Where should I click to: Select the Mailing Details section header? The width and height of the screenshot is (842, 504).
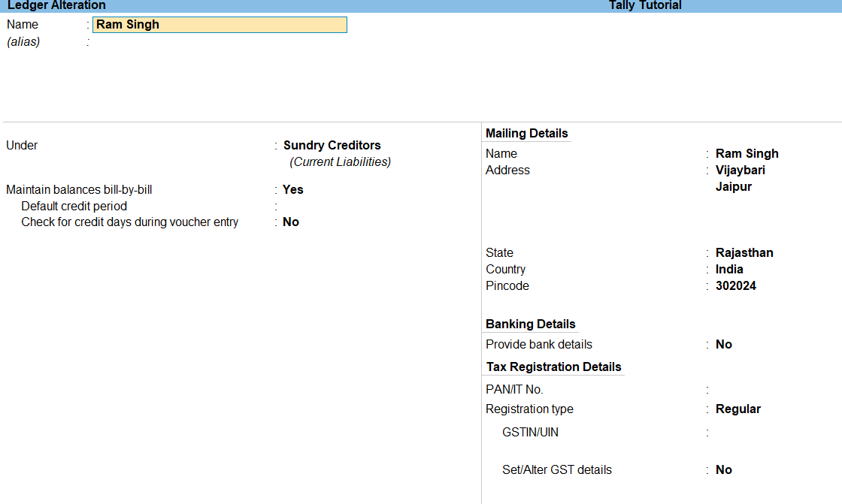click(x=526, y=133)
